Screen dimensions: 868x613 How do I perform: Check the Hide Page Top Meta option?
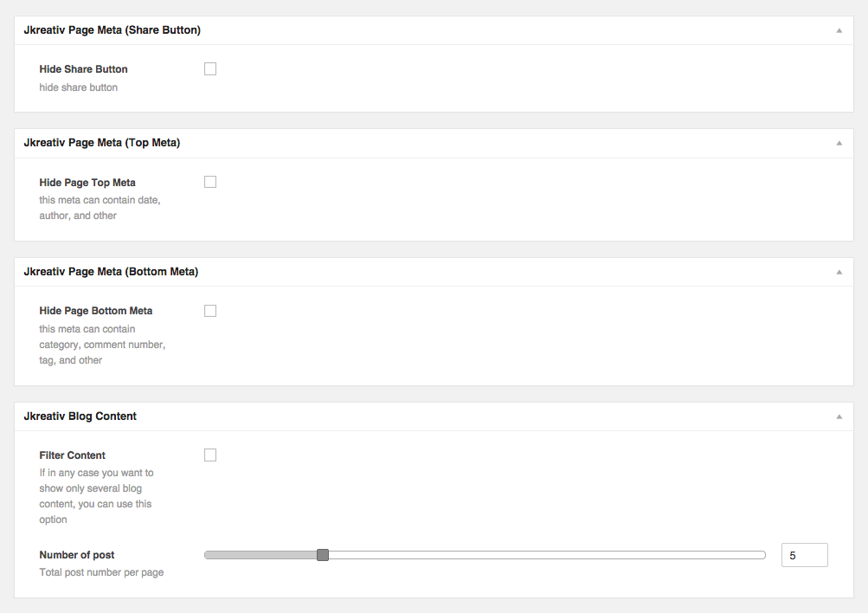point(209,182)
